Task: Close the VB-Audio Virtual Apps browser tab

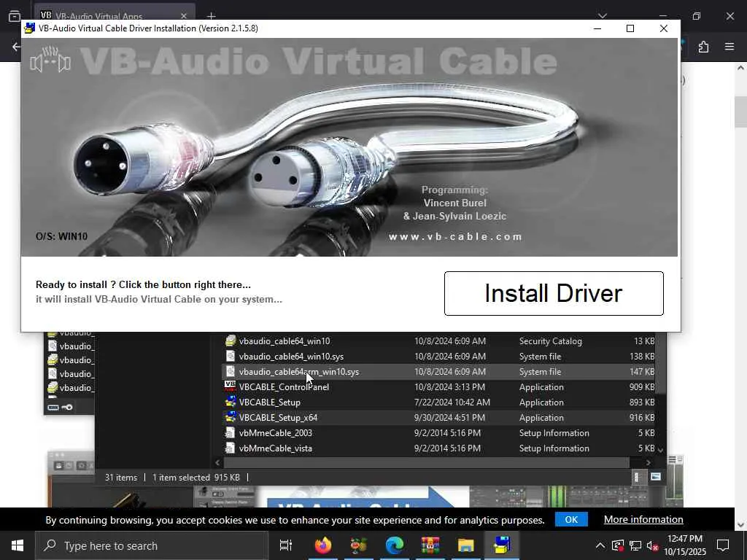Action: click(183, 16)
